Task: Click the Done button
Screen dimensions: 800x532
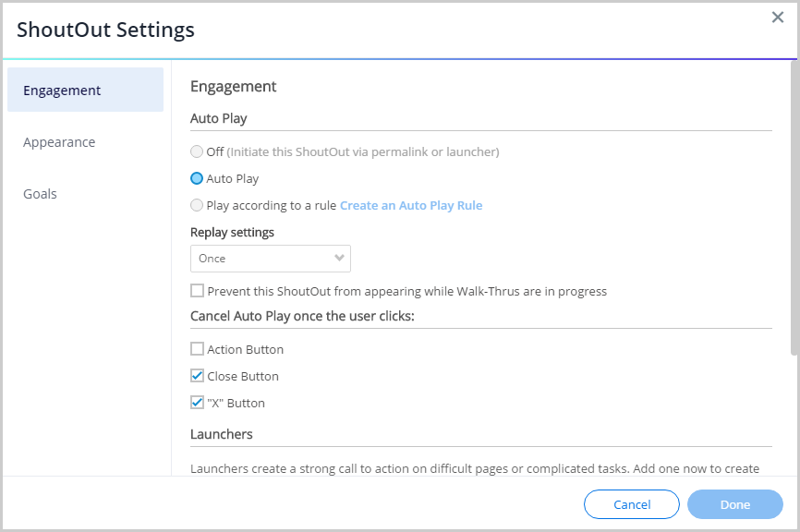Action: coord(735,504)
